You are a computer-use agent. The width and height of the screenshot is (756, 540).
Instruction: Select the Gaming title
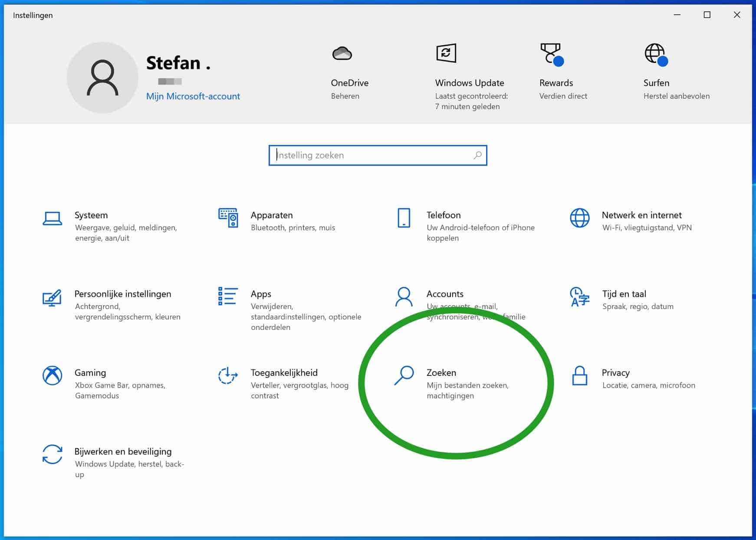[x=90, y=372]
